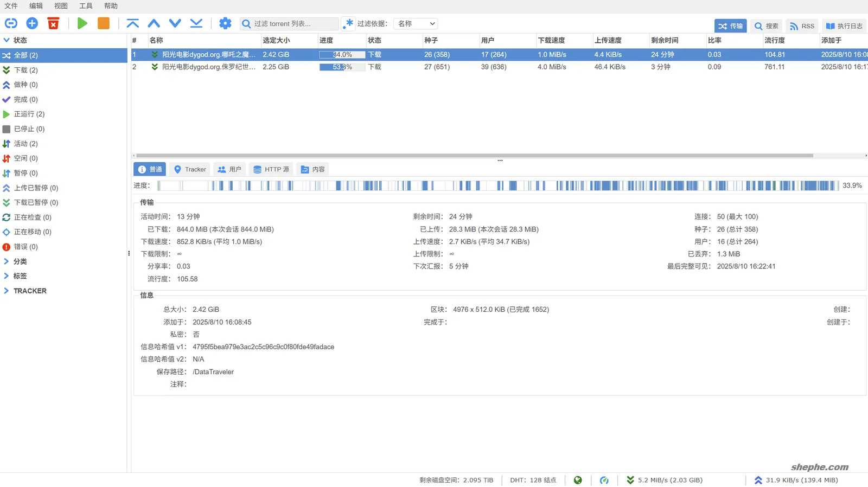Sort by the 下载速度 column header
The height and width of the screenshot is (487, 868).
[x=564, y=40]
